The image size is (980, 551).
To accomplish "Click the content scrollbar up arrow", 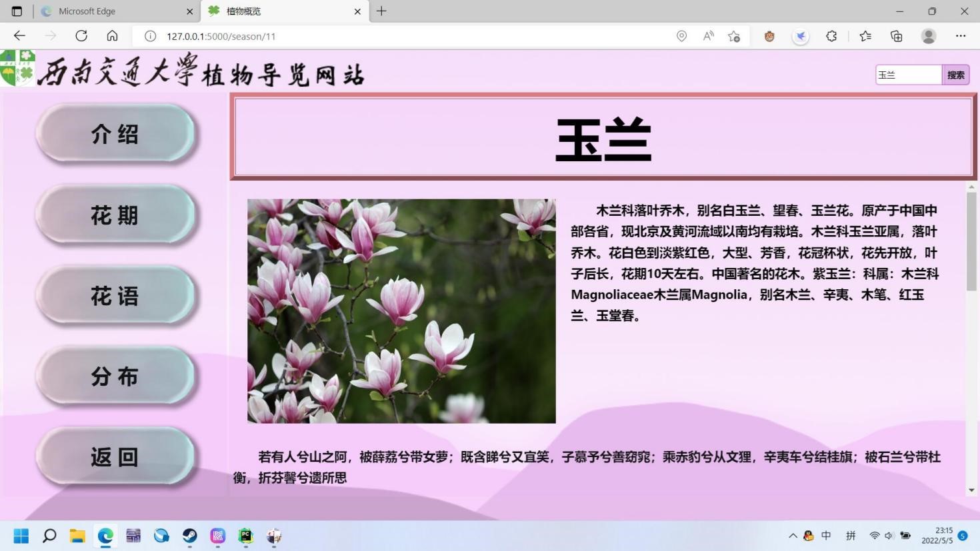I will click(971, 187).
